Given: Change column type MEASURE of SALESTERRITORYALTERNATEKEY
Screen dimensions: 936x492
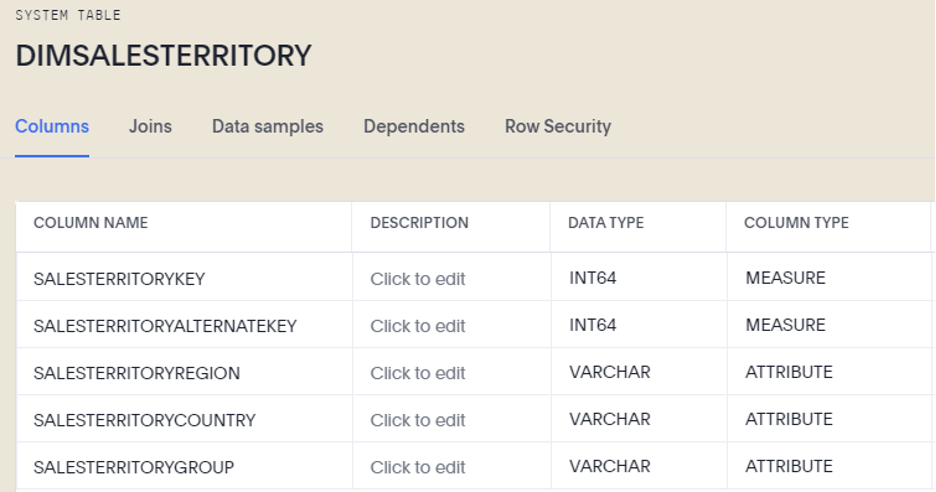Looking at the screenshot, I should 785,325.
